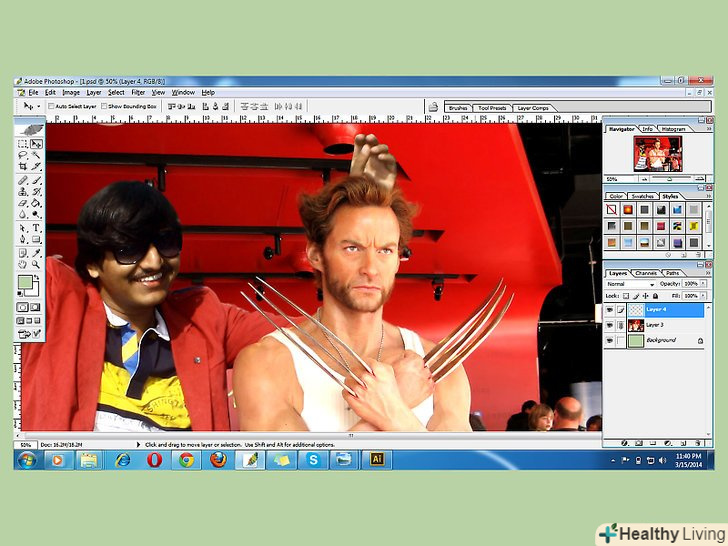Select the Magic Wand tool

click(36, 156)
